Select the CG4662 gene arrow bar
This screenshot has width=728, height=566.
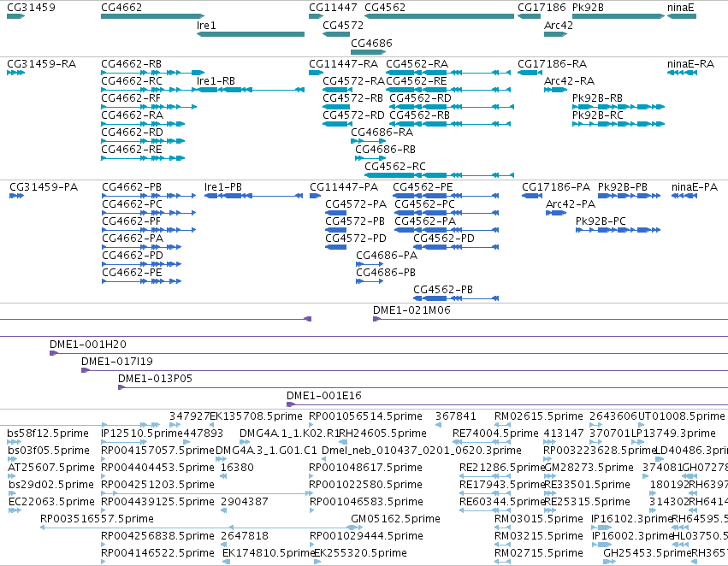(x=153, y=16)
